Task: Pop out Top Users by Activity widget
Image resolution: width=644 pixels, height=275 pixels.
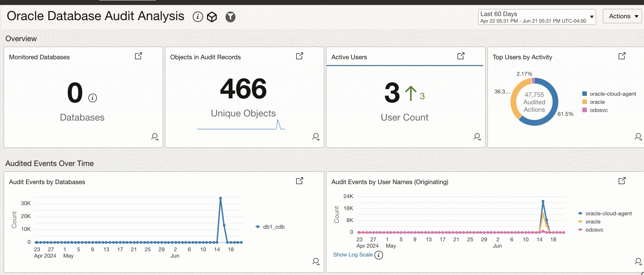Action: tap(622, 56)
